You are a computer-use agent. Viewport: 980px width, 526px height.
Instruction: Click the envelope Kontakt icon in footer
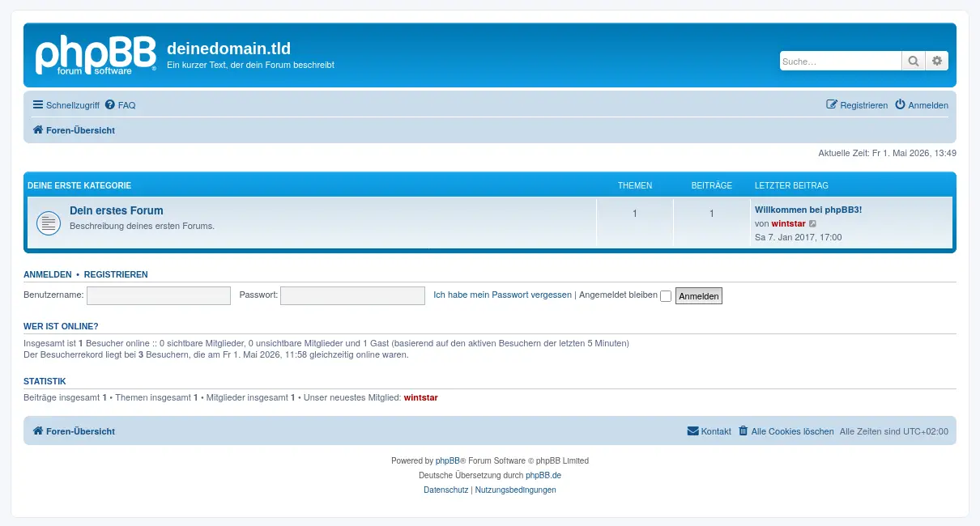coord(692,431)
